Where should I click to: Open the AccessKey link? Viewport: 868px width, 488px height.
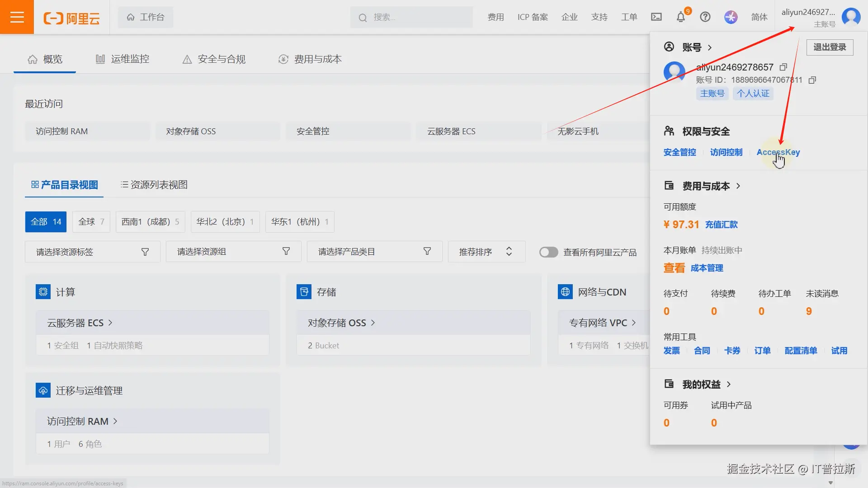[x=778, y=152]
